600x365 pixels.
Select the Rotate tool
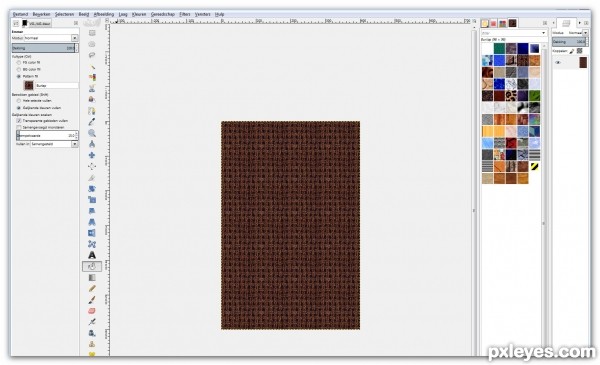click(92, 189)
